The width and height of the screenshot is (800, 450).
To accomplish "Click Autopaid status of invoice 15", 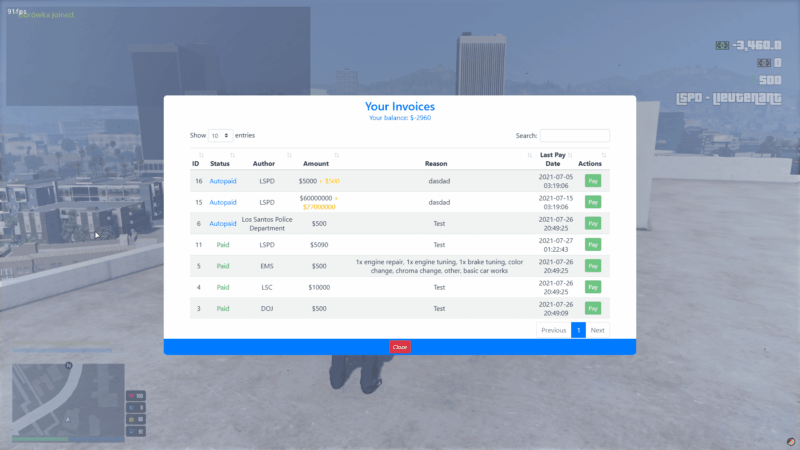I will 223,203.
